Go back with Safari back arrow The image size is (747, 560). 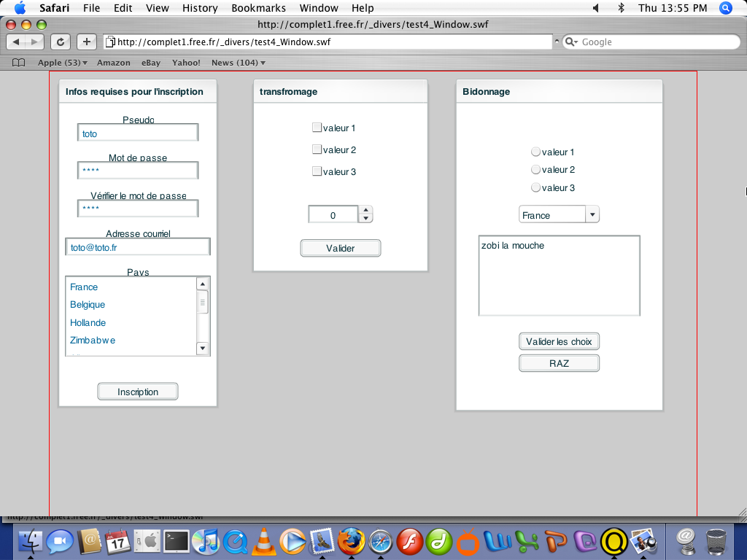[16, 42]
